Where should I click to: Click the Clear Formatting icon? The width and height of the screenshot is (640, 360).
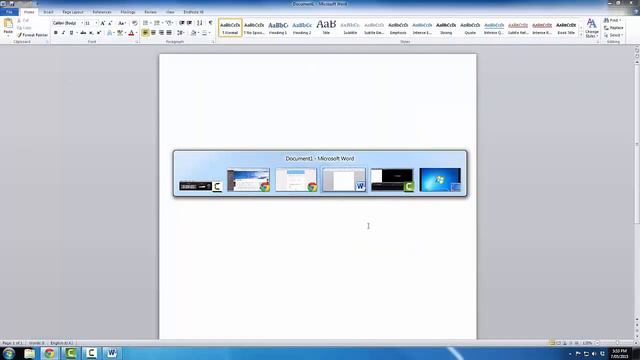[x=135, y=23]
